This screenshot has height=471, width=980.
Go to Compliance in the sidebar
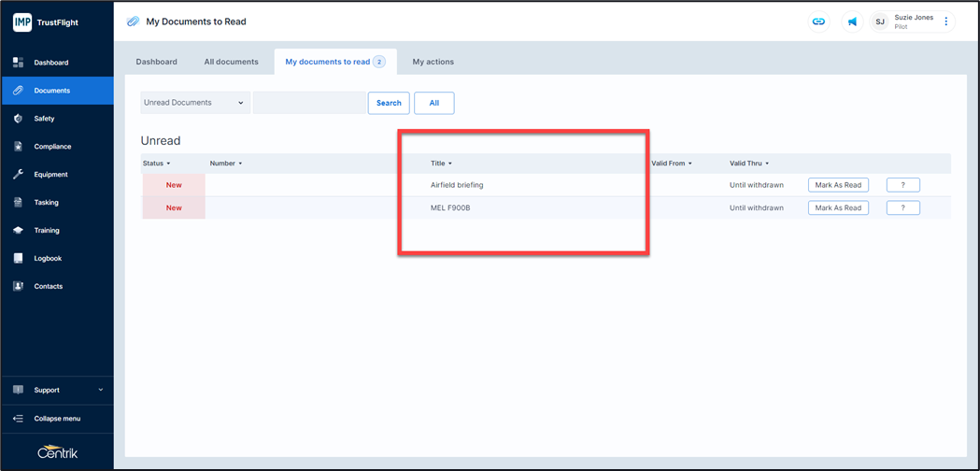click(52, 147)
